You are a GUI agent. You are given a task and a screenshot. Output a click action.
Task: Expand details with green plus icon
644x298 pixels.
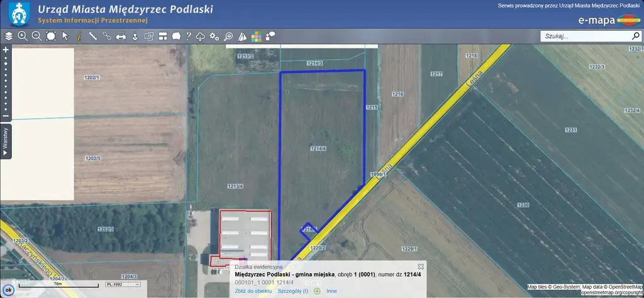[317, 291]
